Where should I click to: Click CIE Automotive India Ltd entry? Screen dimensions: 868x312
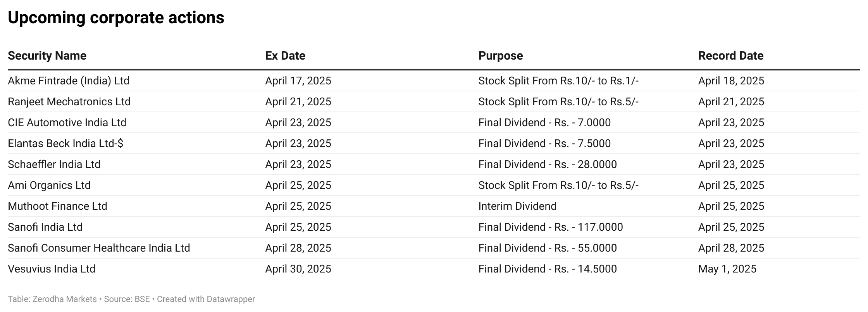[x=67, y=123]
